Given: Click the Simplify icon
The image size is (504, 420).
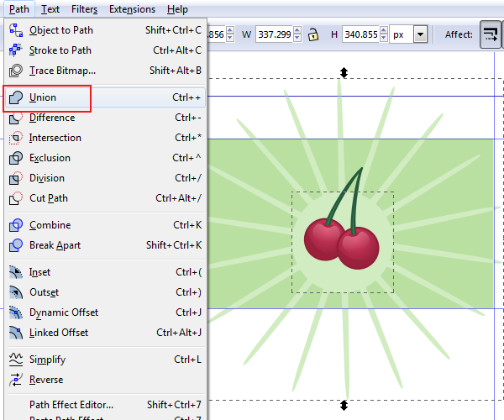Looking at the screenshot, I should [16, 360].
